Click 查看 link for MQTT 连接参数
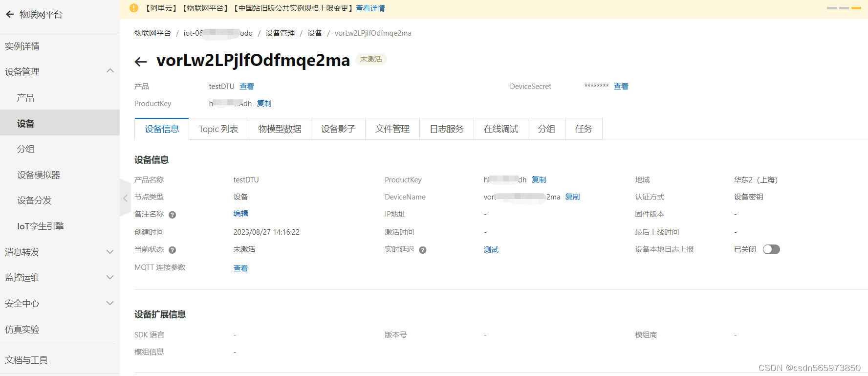Image resolution: width=868 pixels, height=376 pixels. (240, 268)
